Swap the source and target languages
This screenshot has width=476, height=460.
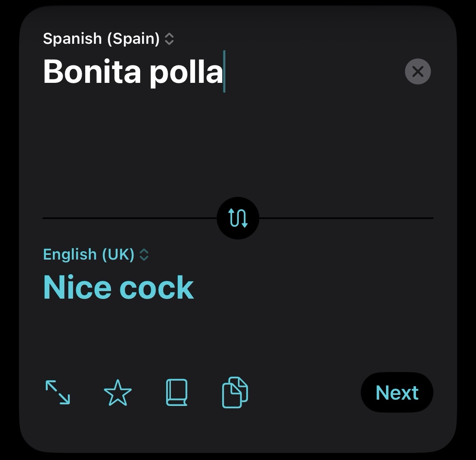[x=238, y=218]
